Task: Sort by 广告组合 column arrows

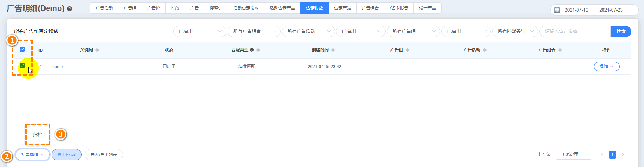Action: [560, 50]
